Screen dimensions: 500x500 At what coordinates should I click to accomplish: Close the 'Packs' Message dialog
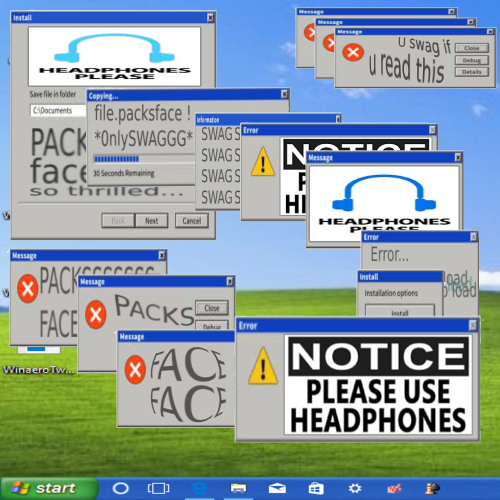coord(230,281)
